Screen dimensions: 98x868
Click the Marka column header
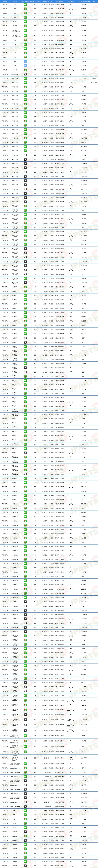click(5, 1)
